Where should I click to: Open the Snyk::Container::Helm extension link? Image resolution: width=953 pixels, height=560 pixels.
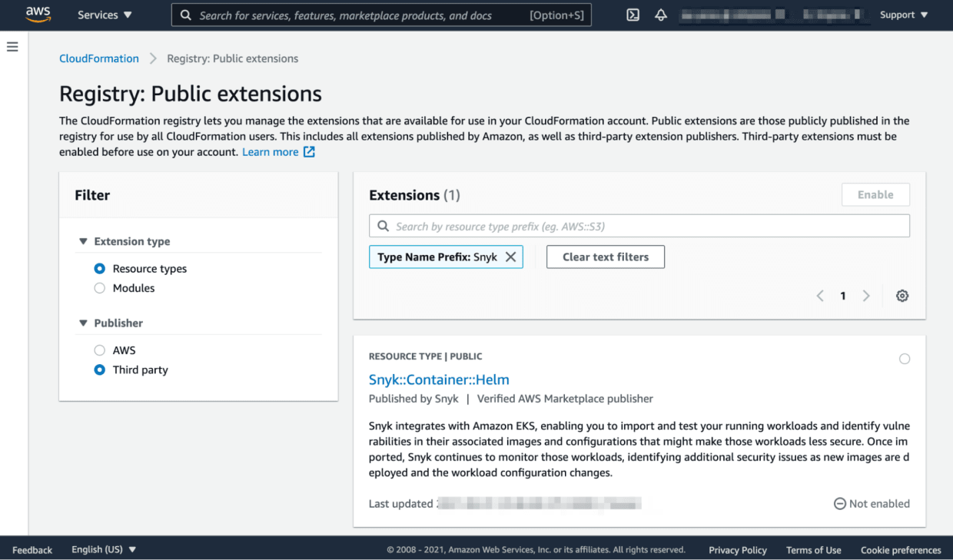pyautogui.click(x=439, y=379)
